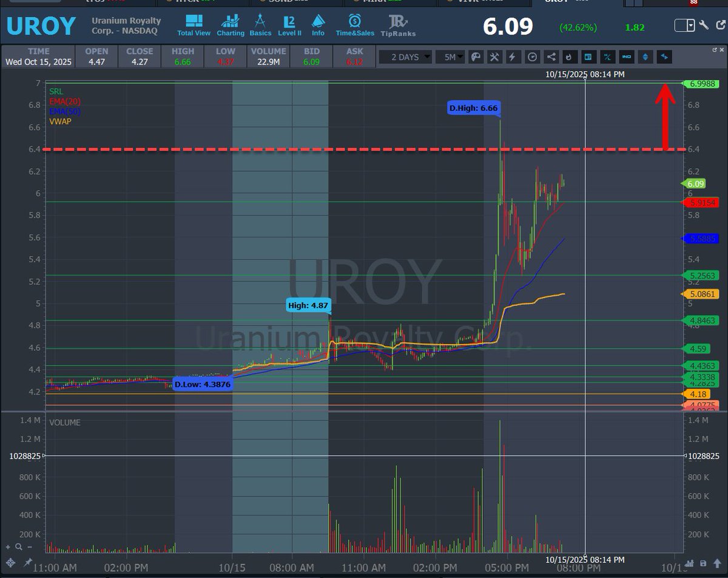Click detach icon at chart toolbar right
Screen dimensions: 728x578
click(714, 49)
